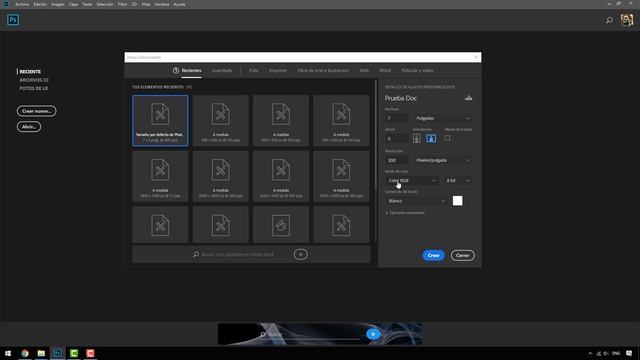
Task: Select ARCHIVOS CC in the start sidebar
Action: click(34, 80)
